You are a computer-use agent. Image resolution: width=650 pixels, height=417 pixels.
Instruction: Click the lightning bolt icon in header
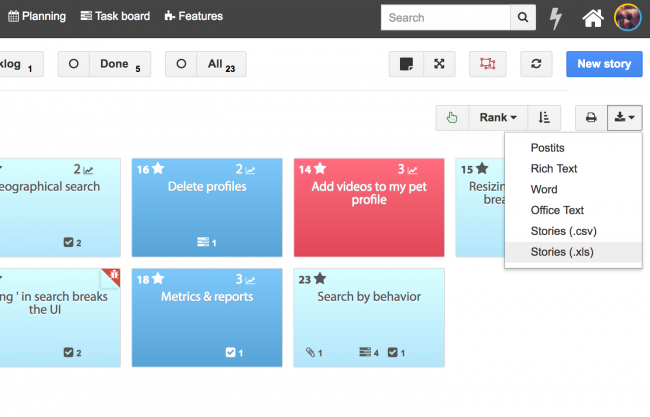tap(557, 17)
